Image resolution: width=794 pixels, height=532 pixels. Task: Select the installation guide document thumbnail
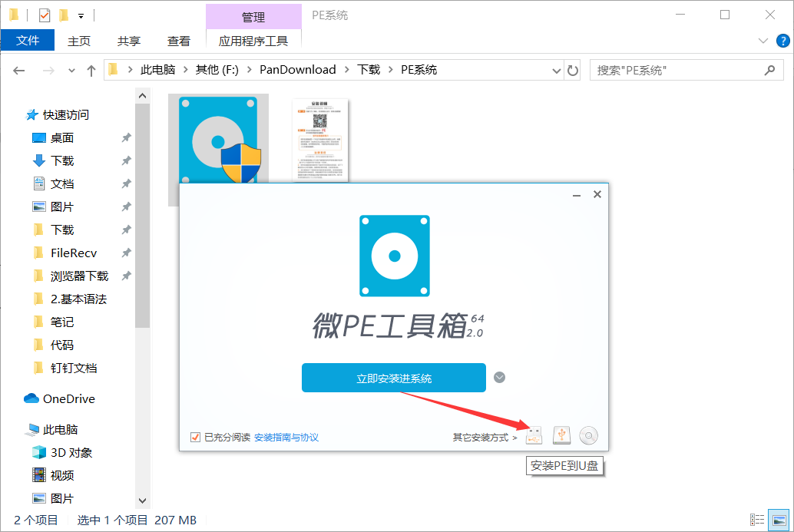coord(320,140)
